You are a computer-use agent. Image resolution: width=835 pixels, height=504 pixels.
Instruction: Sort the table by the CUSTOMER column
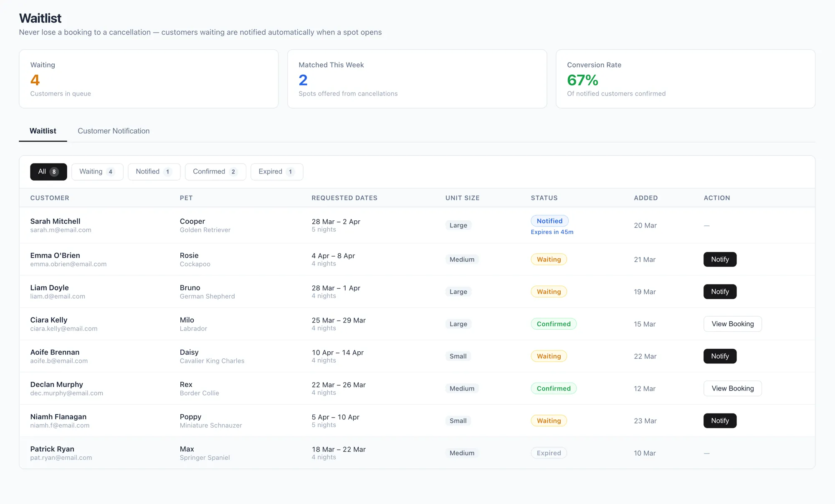(x=50, y=198)
